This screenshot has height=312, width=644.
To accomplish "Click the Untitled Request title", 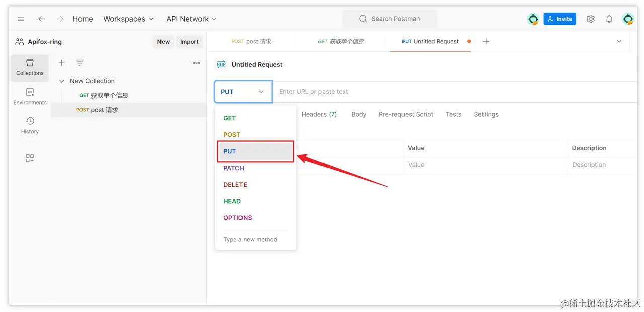I will 257,64.
